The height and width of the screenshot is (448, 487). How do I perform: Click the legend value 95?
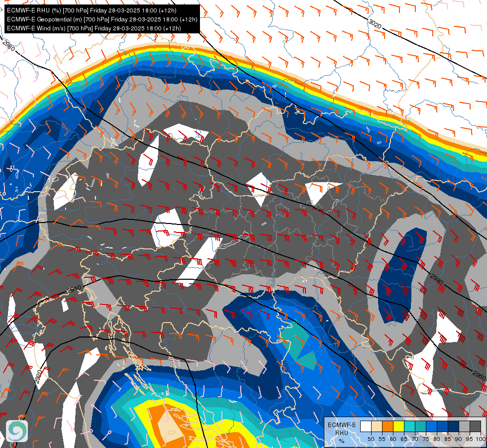tap(470, 439)
